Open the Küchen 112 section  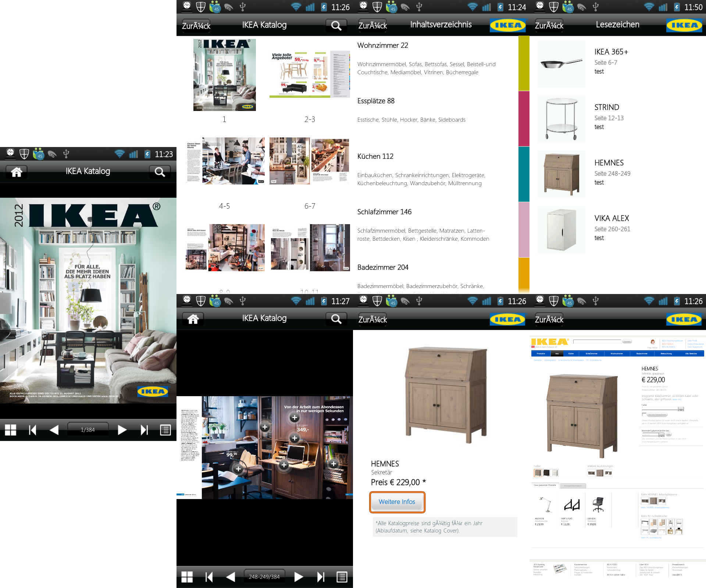coord(375,157)
